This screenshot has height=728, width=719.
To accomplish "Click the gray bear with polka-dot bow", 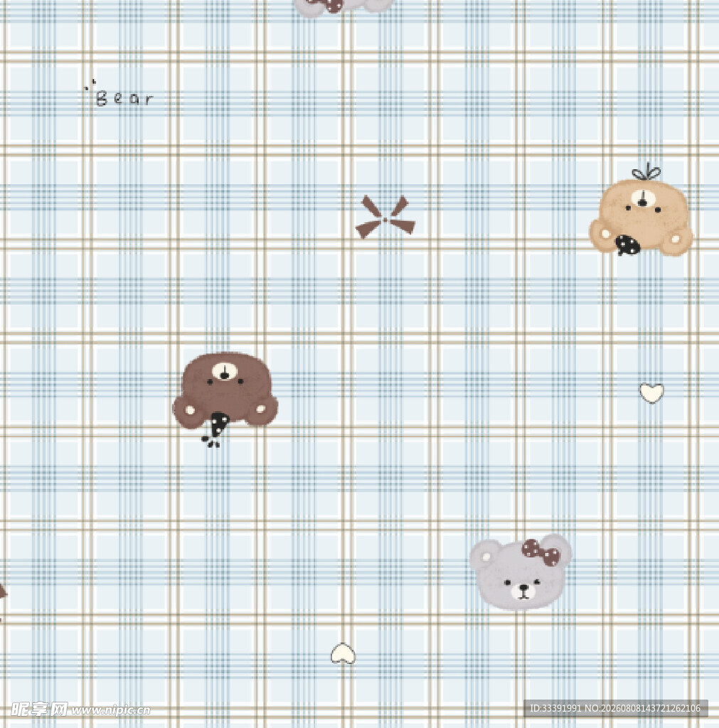I will click(x=521, y=572).
